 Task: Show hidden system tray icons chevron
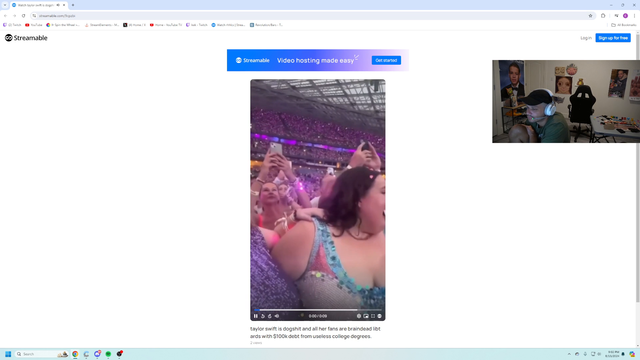569,354
